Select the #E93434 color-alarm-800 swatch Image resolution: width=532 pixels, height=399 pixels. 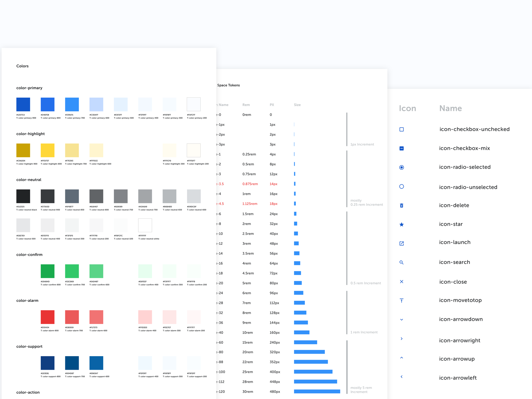click(x=47, y=317)
